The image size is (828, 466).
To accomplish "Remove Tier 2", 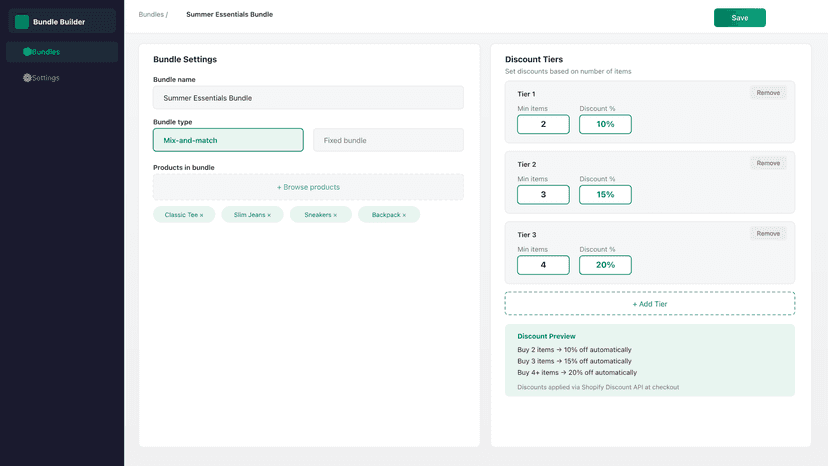I will [768, 163].
